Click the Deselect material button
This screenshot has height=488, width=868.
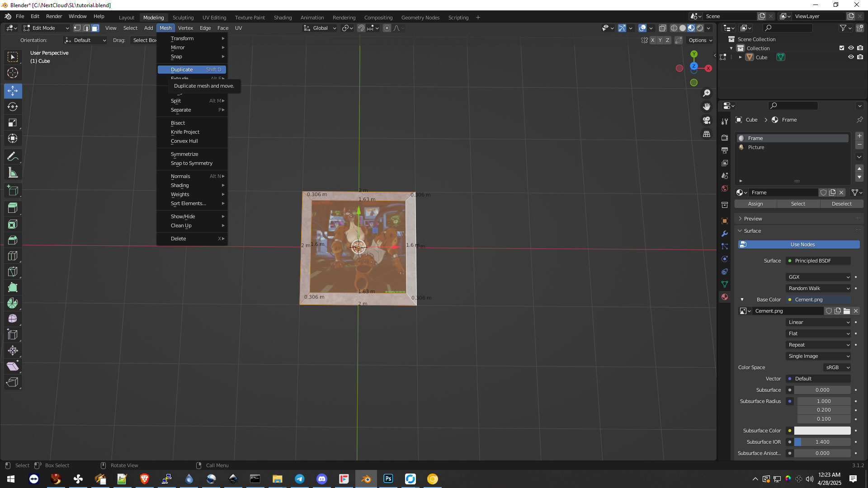[x=841, y=204]
